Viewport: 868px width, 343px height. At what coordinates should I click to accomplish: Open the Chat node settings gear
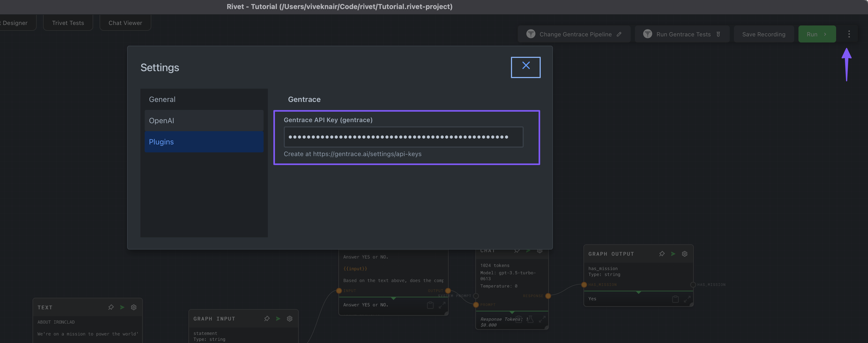pyautogui.click(x=539, y=251)
